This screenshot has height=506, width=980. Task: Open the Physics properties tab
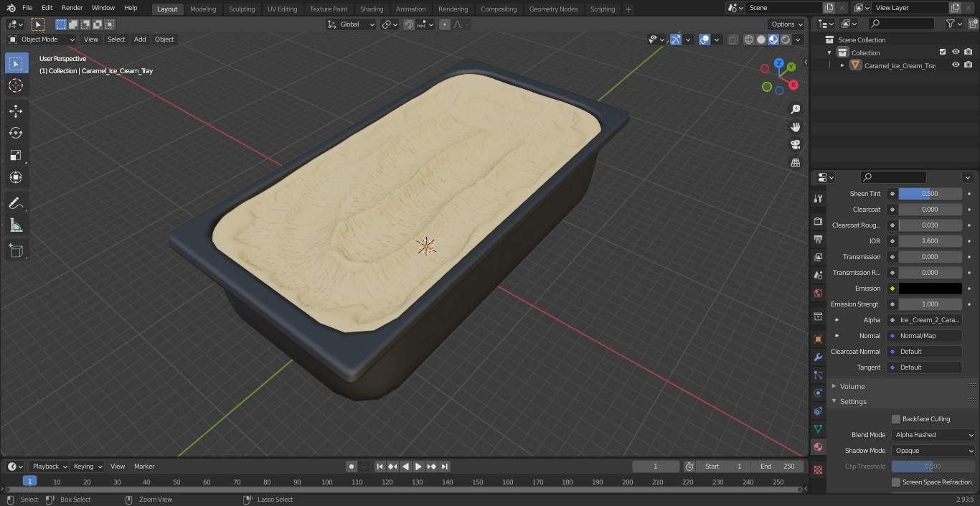point(818,393)
